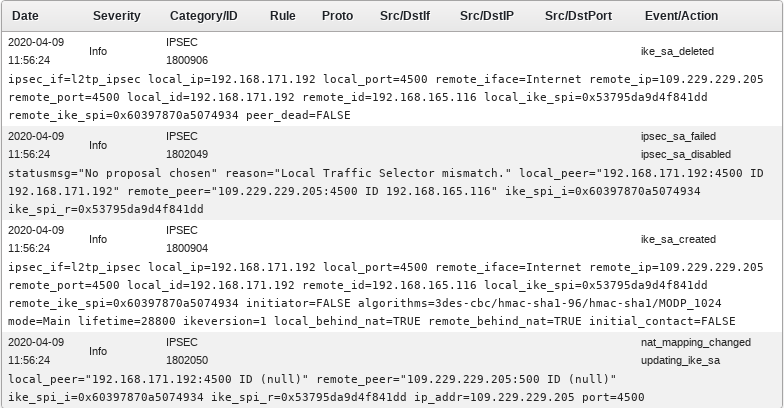The width and height of the screenshot is (784, 408).
Task: Click the ike_sa_deleted event text
Action: tap(677, 51)
